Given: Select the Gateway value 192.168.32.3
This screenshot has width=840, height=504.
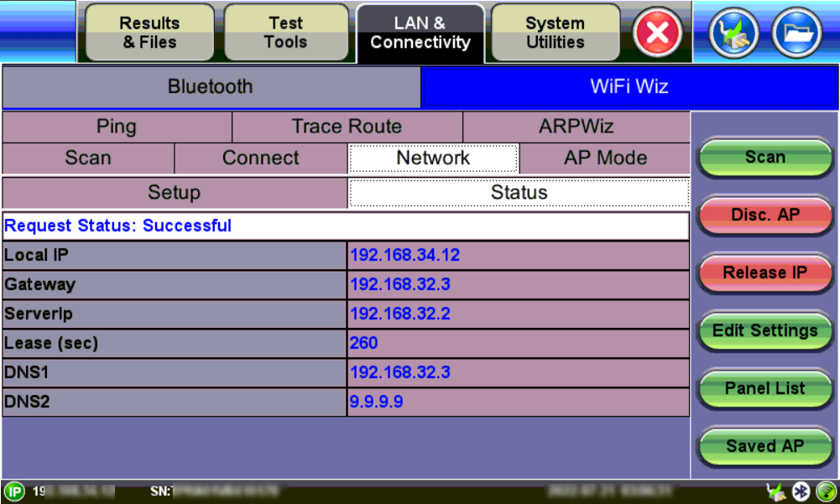Looking at the screenshot, I should tap(400, 284).
